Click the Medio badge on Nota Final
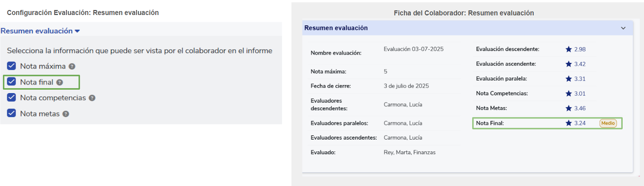This screenshot has height=186, width=644. pyautogui.click(x=608, y=123)
